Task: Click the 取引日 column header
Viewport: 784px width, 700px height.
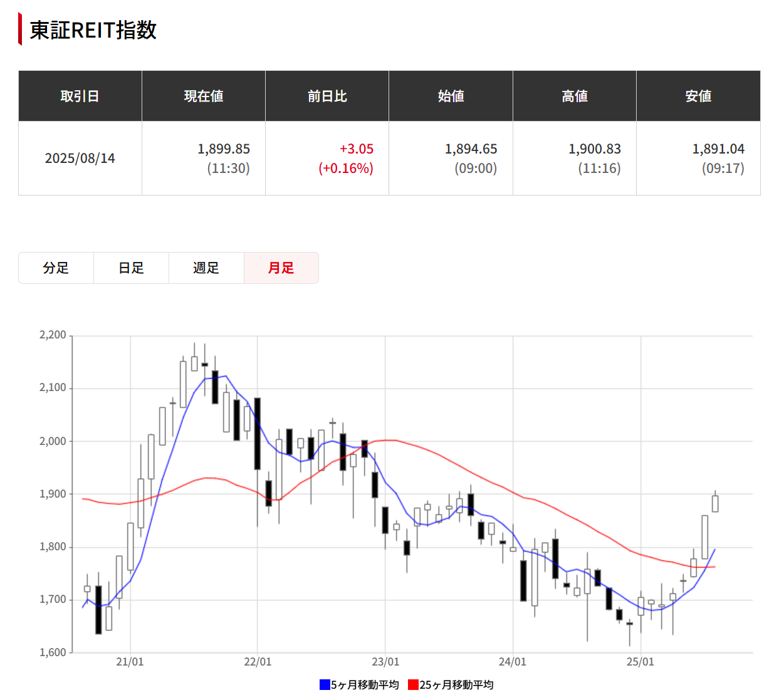Action: (80, 96)
